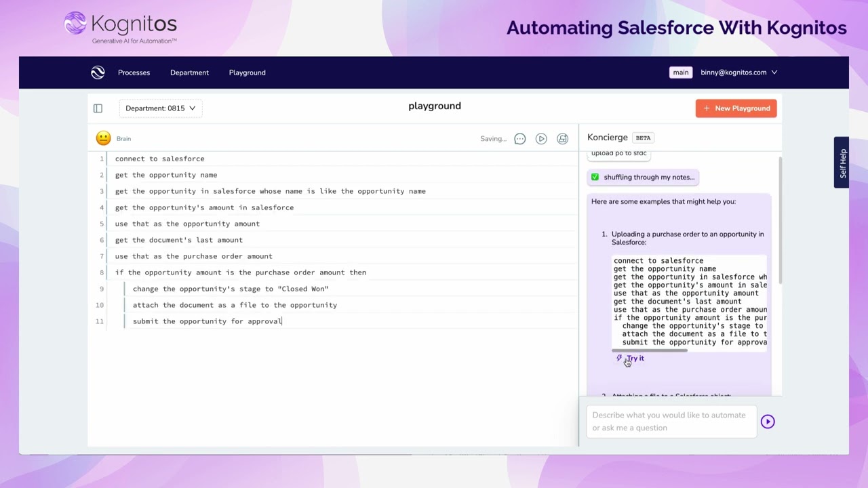
Task: Open the binny@kognitos.com account dropdown
Action: pos(738,73)
